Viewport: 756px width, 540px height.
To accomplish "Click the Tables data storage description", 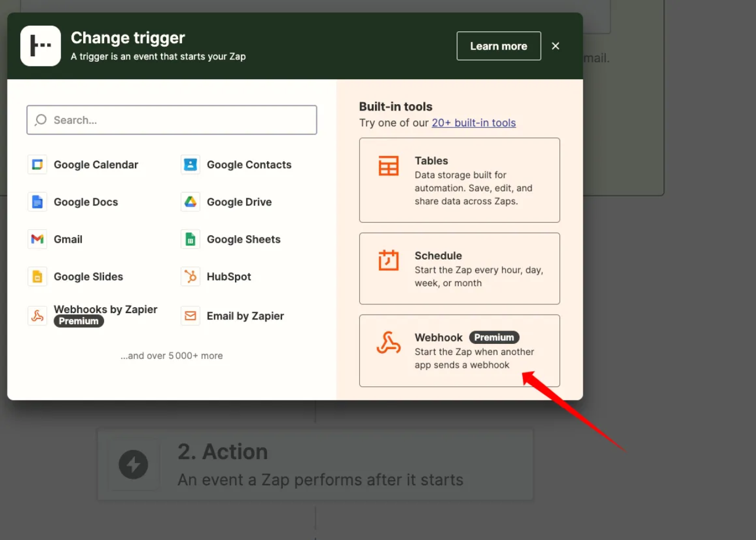I will point(473,188).
